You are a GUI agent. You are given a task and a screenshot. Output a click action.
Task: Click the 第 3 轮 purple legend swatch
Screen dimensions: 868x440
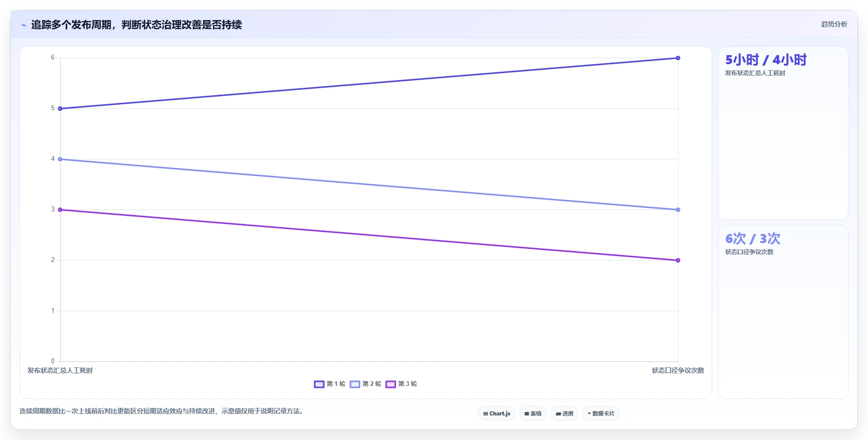pos(391,384)
